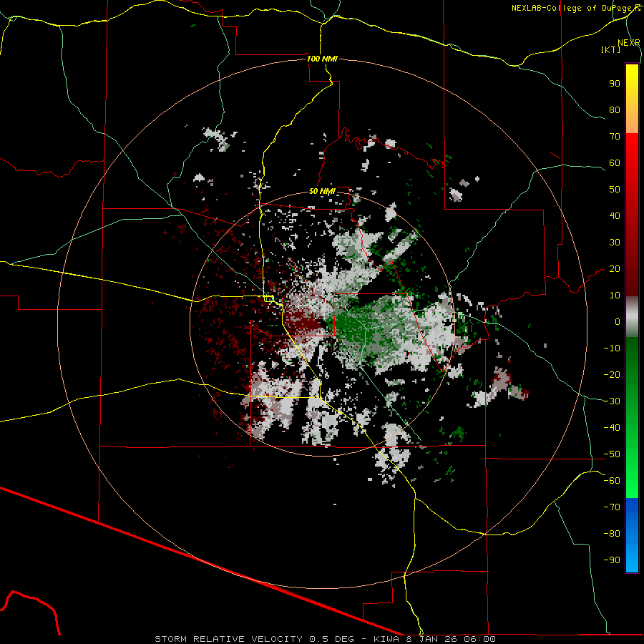644x644 pixels.
Task: Select the 100 NMI range ring label
Action: 322,59
